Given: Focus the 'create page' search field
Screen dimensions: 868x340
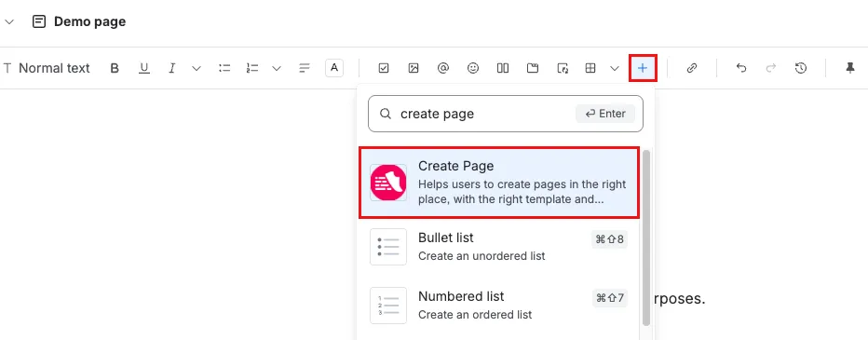Looking at the screenshot, I should [506, 114].
